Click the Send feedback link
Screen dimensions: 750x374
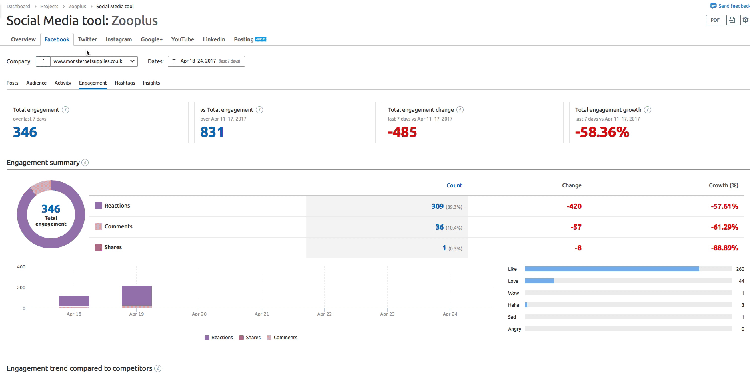point(733,6)
